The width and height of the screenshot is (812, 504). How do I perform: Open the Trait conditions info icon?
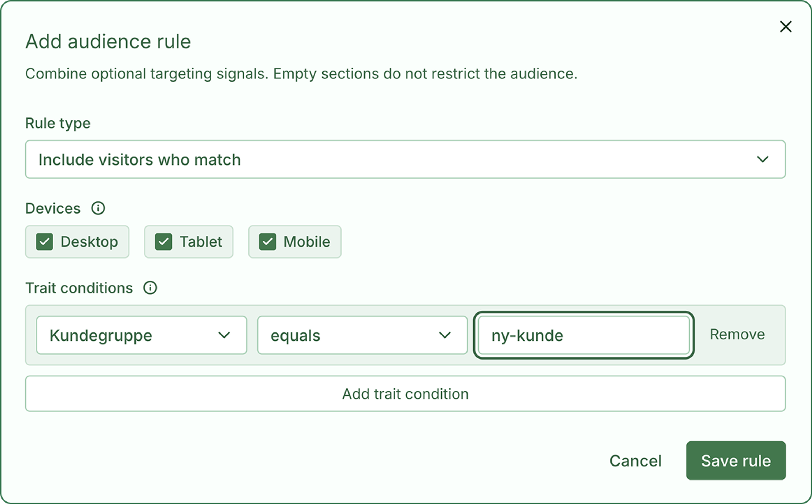point(150,288)
